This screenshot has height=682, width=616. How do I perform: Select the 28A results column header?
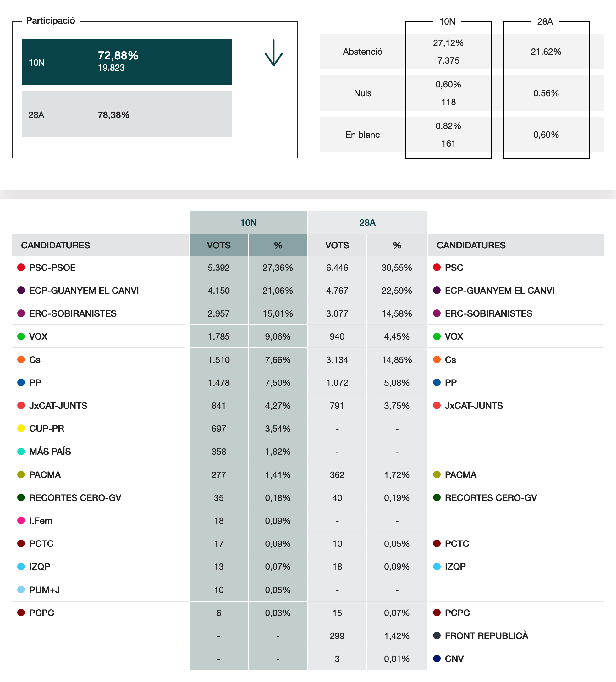point(367,223)
